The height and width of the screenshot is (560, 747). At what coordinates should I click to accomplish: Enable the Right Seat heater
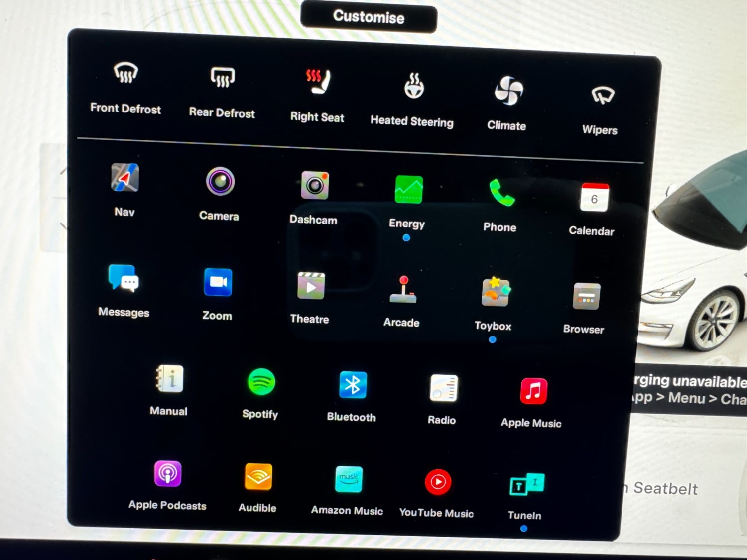click(x=318, y=81)
